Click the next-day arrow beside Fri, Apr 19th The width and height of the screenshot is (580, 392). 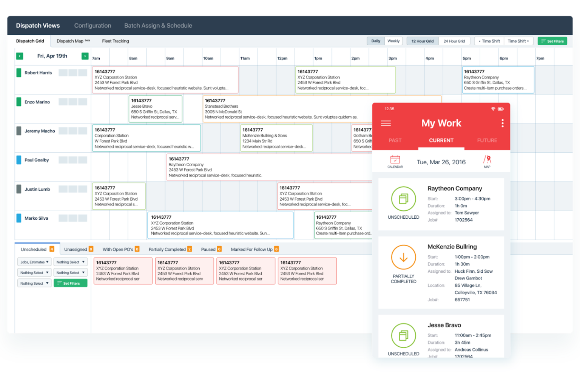pyautogui.click(x=85, y=56)
